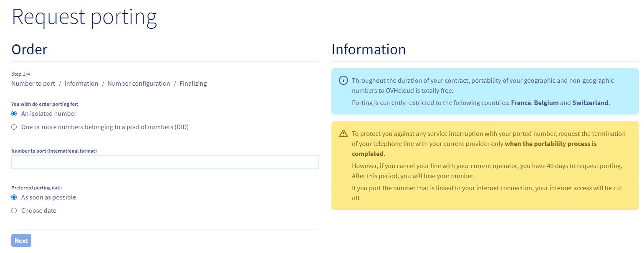
Task: Choose the pool of numbers (DID) option
Action: pos(14,127)
